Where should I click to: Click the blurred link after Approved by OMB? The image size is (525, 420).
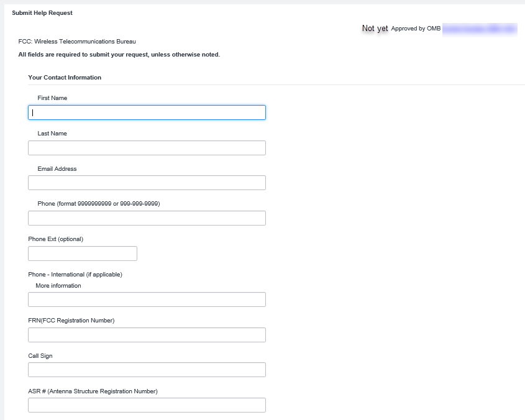tap(479, 29)
